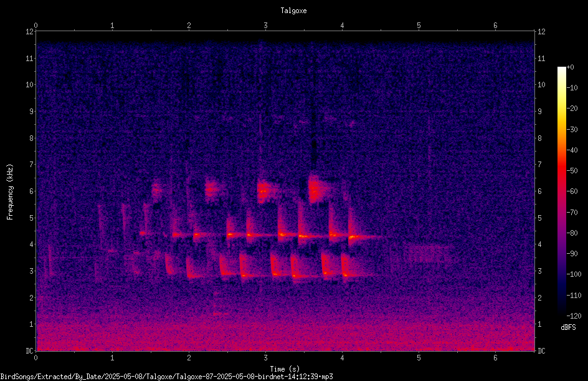Click the Frequency (kHz) axis label

coord(10,191)
